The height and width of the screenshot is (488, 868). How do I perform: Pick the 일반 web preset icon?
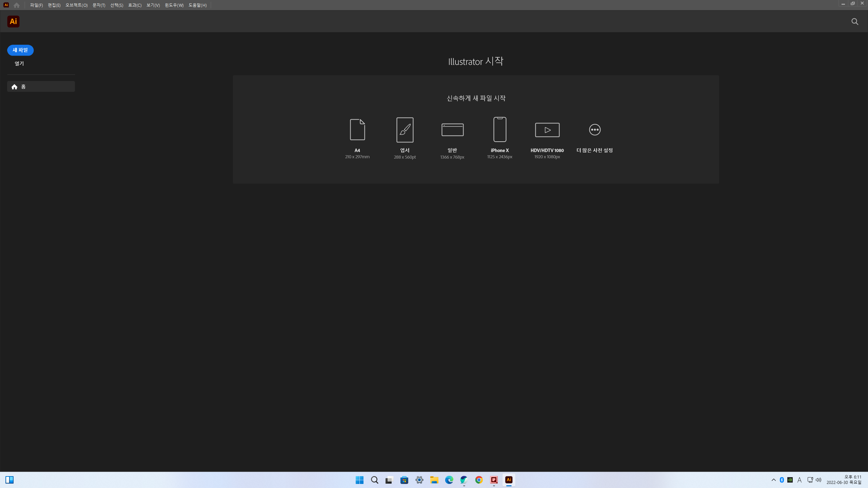coord(452,129)
